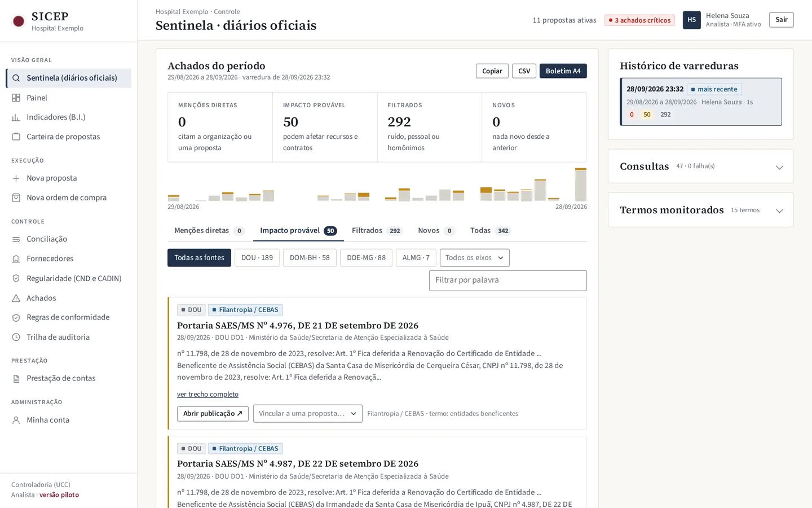Image resolution: width=812 pixels, height=508 pixels.
Task: Filter by DOM-BH · 58 source
Action: point(310,258)
